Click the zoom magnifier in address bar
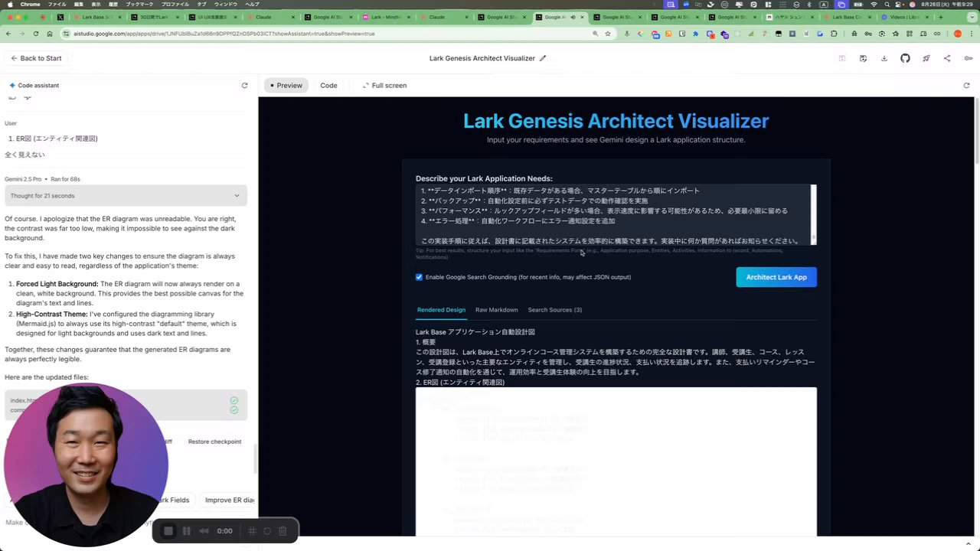Image resolution: width=980 pixels, height=551 pixels. [x=595, y=34]
